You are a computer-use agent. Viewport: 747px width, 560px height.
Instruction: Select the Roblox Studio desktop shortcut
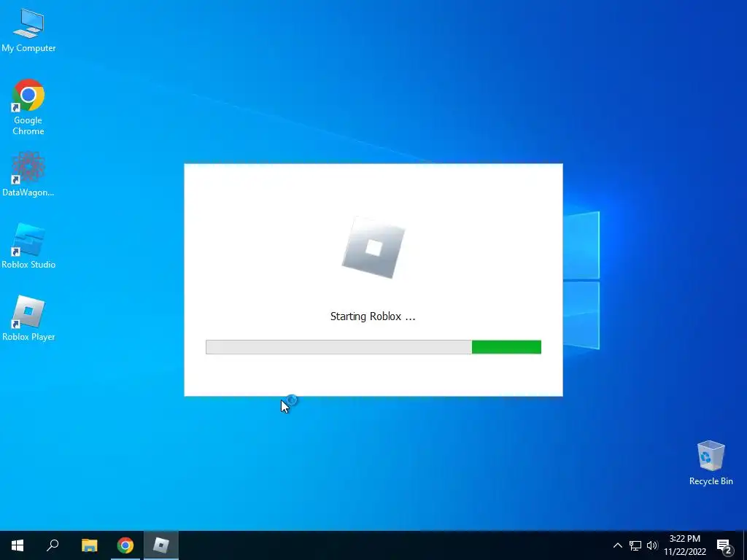28,246
